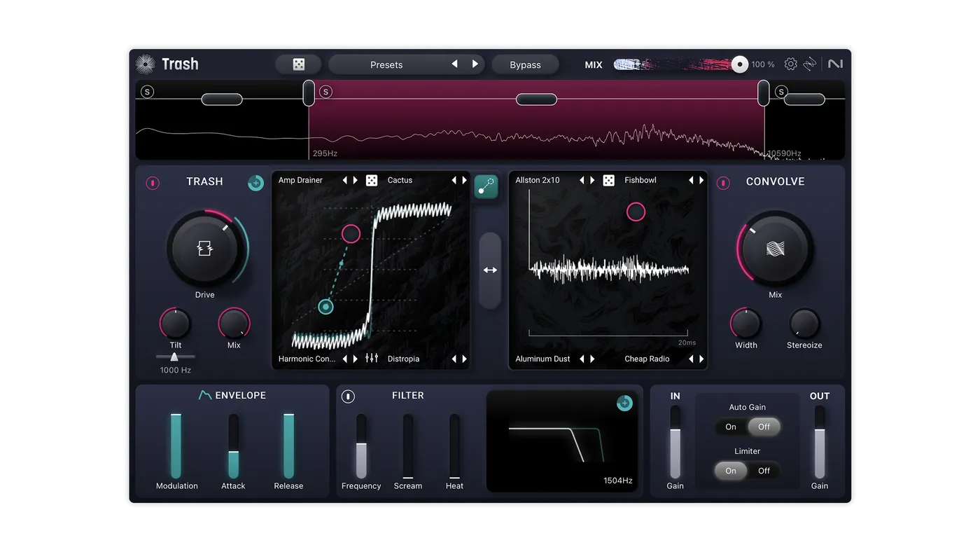Go to the next preset
980x552 pixels.
tap(475, 64)
